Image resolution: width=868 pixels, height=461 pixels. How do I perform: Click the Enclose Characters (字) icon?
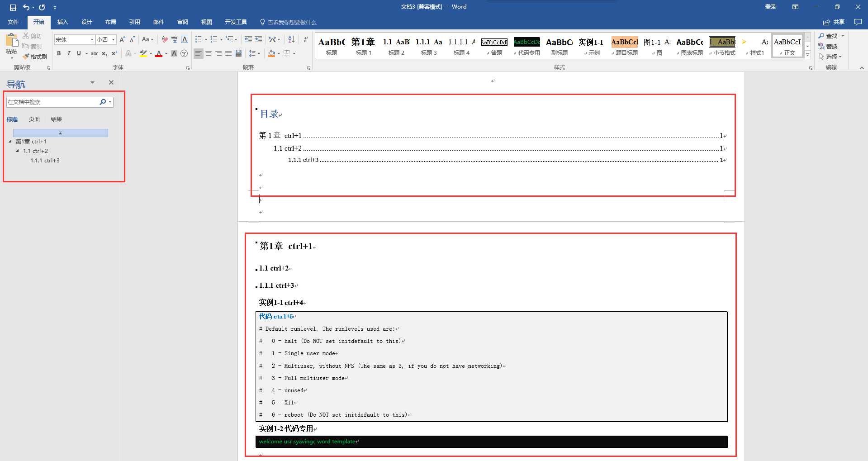click(184, 53)
